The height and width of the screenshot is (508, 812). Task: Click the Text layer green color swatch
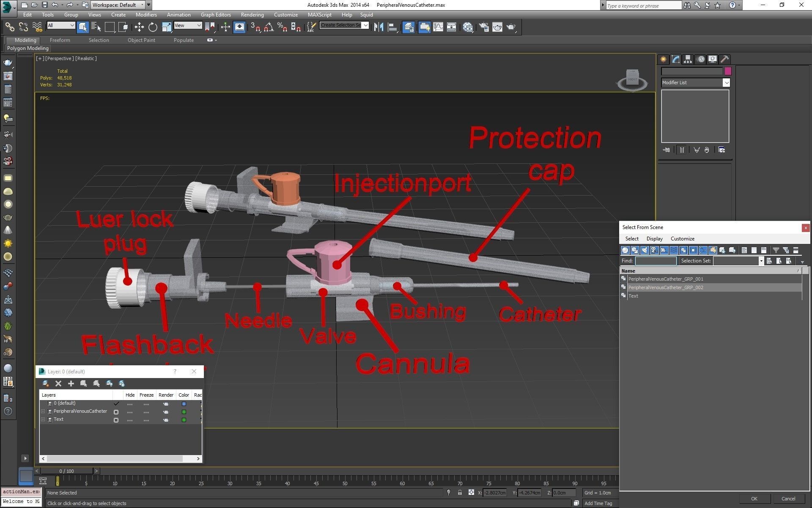click(184, 420)
